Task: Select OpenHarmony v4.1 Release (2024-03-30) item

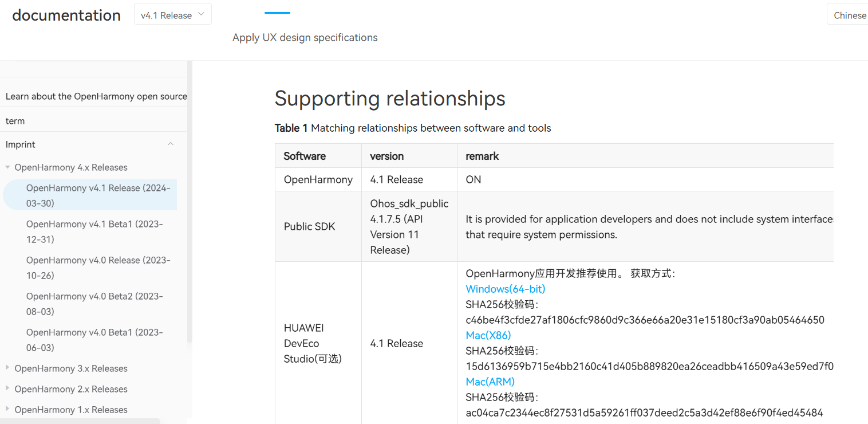Action: [90, 195]
